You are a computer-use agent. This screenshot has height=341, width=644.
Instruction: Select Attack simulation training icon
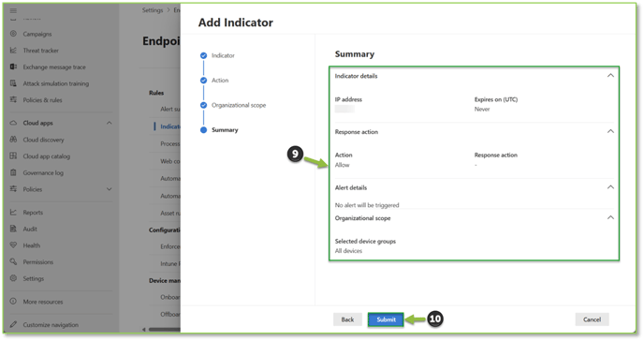[13, 83]
